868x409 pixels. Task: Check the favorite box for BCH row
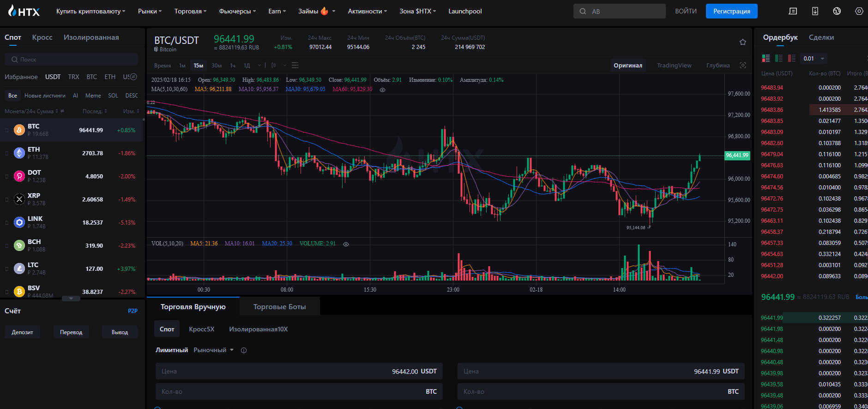coord(6,246)
